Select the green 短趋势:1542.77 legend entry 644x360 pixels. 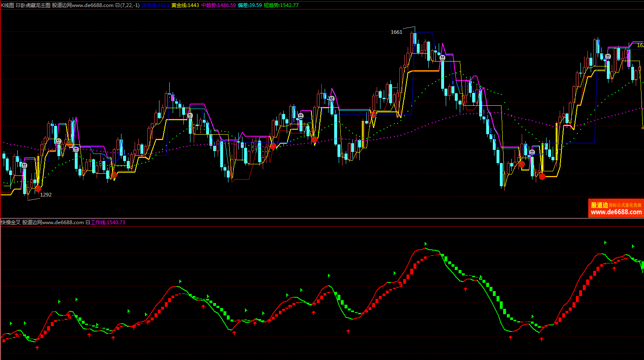281,5
